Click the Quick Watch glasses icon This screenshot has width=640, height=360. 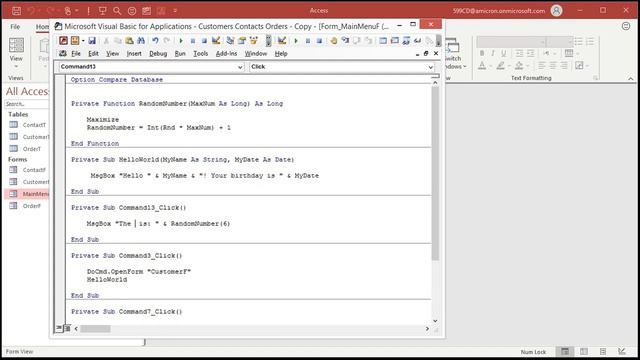coord(418,40)
